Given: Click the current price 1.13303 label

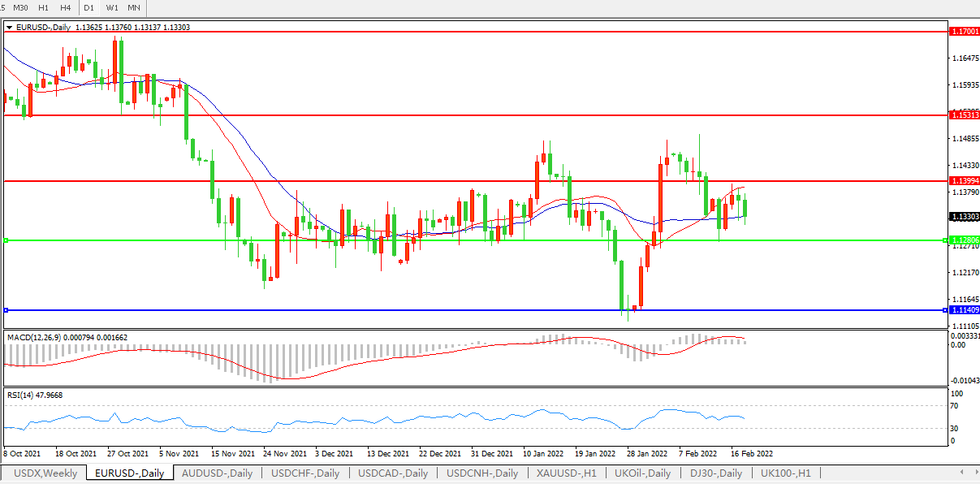Looking at the screenshot, I should coord(964,217).
